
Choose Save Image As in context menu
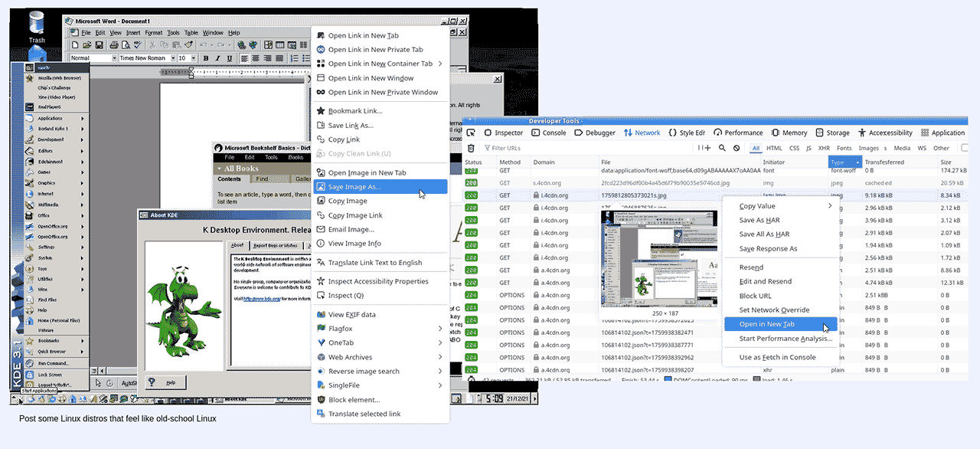381,186
